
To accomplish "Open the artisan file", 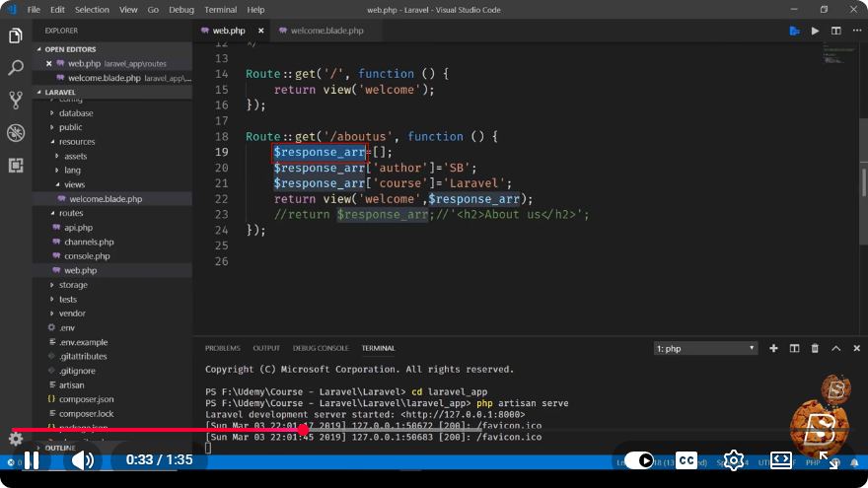I will pyautogui.click(x=71, y=385).
